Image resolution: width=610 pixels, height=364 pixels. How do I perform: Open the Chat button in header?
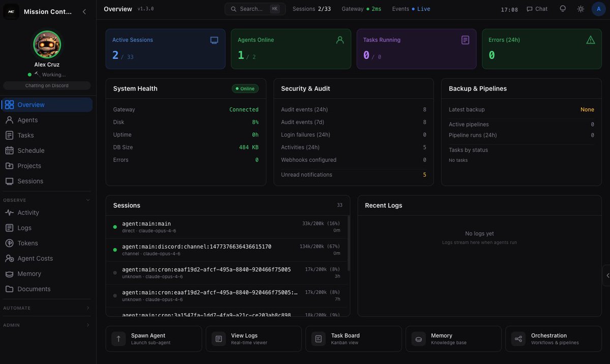[537, 9]
